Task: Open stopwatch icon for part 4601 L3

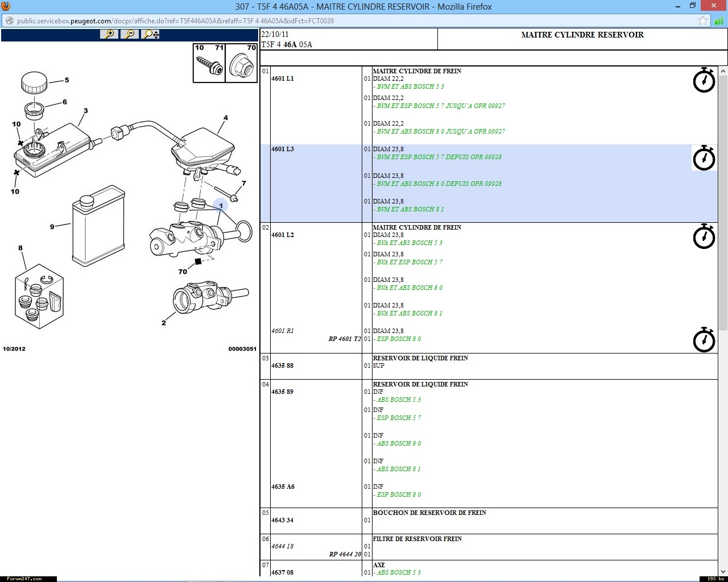Action: pyautogui.click(x=704, y=158)
